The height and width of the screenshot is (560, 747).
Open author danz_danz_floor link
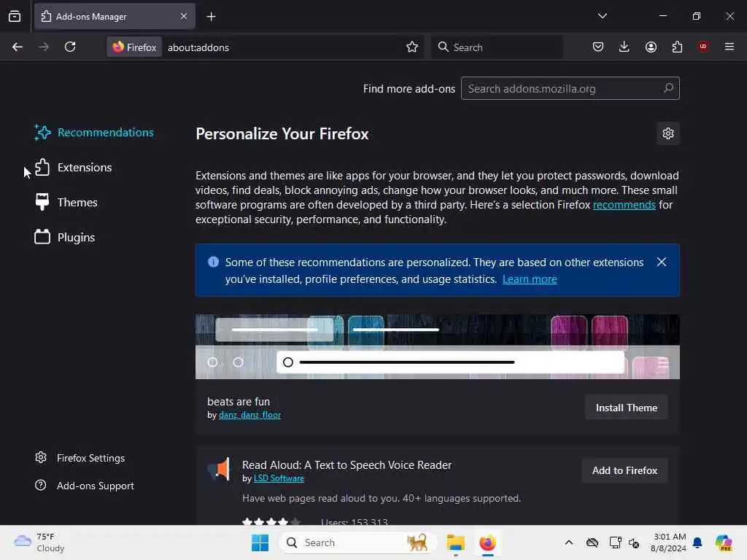(x=249, y=415)
